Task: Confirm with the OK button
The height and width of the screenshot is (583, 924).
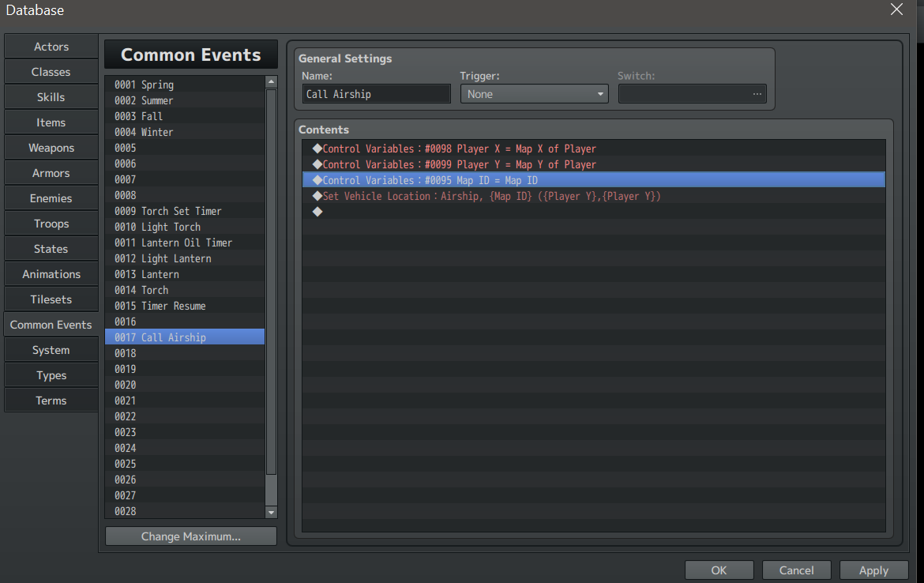Action: pyautogui.click(x=719, y=570)
